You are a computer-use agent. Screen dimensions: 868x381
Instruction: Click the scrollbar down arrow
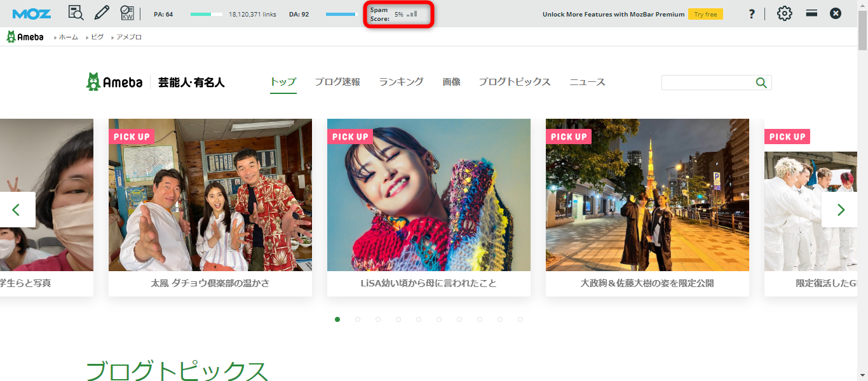point(862,375)
